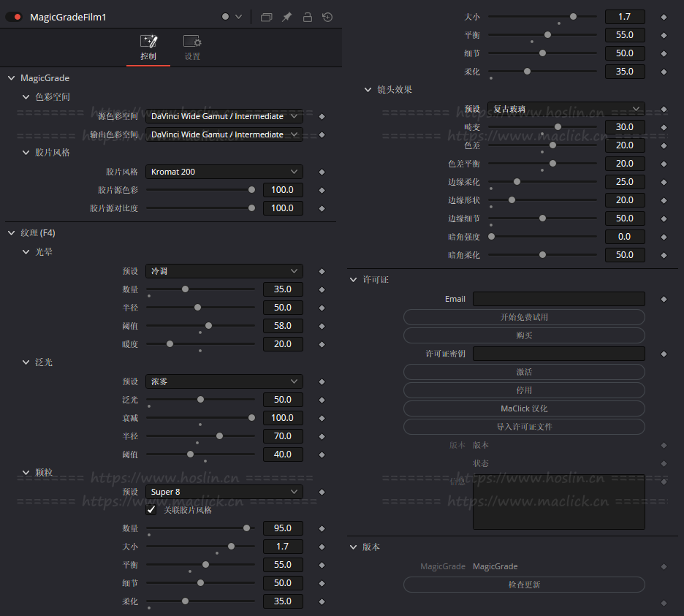This screenshot has width=684, height=616.
Task: Click keyframe diamond for 暗角柔化
Action: tap(664, 255)
